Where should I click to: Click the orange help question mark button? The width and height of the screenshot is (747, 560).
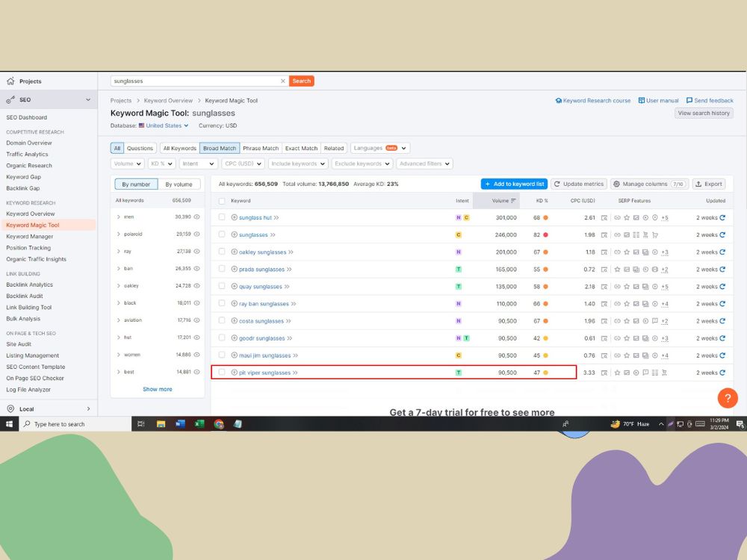(728, 398)
